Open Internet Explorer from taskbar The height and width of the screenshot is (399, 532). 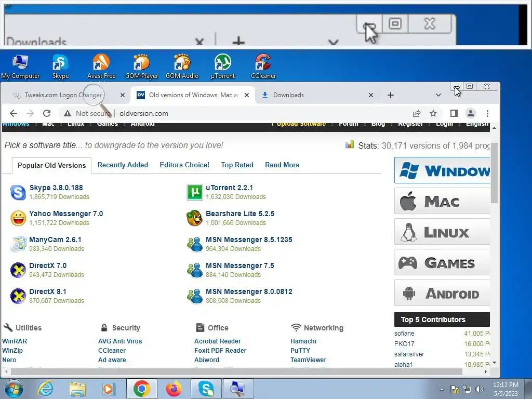[46, 389]
